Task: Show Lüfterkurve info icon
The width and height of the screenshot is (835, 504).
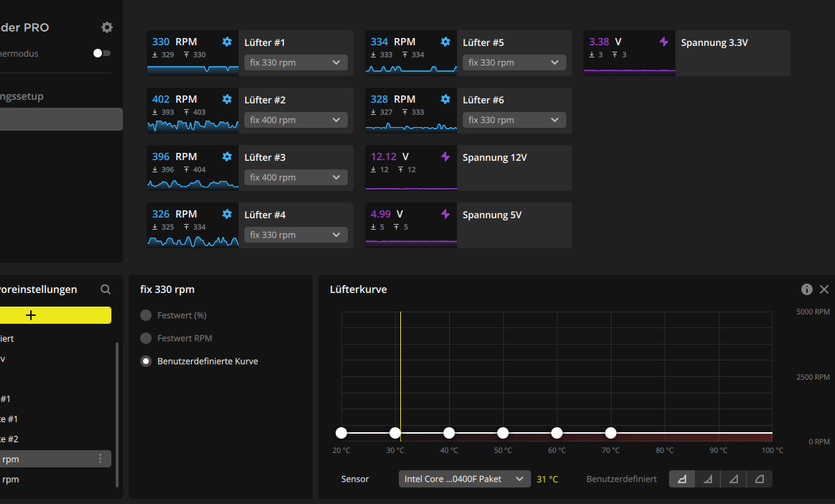Action: [x=807, y=289]
